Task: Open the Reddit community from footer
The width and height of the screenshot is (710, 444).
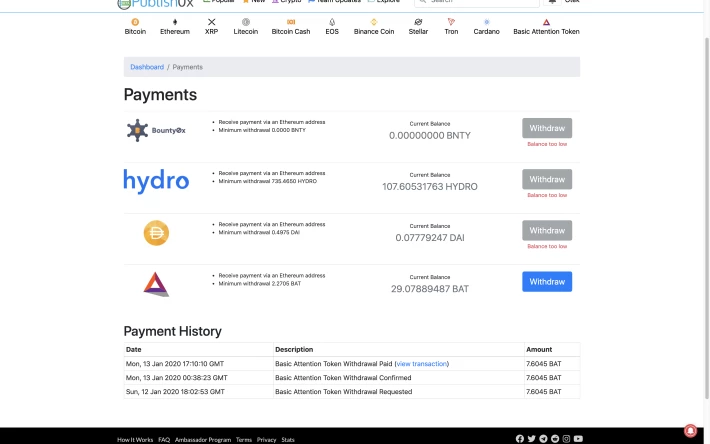Action: (x=555, y=439)
